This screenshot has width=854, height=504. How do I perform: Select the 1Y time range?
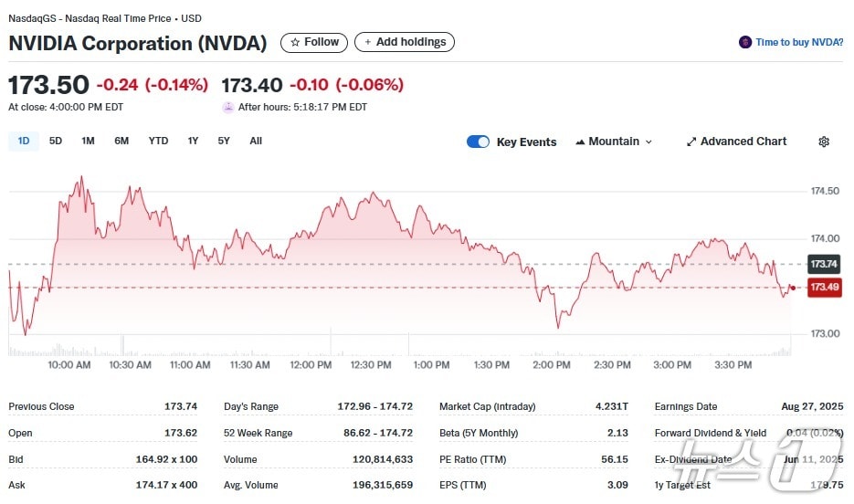click(193, 141)
